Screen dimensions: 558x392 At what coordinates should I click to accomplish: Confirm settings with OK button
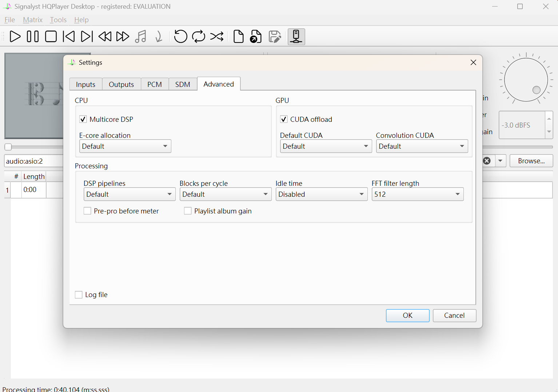408,316
